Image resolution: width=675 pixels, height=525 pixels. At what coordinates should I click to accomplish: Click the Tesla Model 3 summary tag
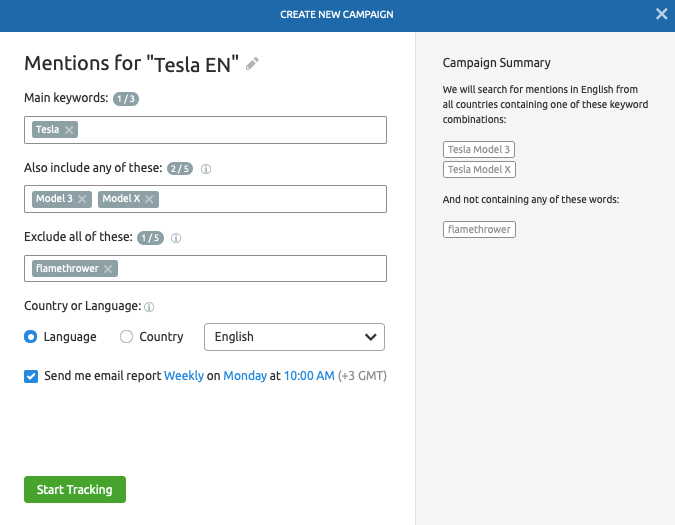(x=479, y=149)
